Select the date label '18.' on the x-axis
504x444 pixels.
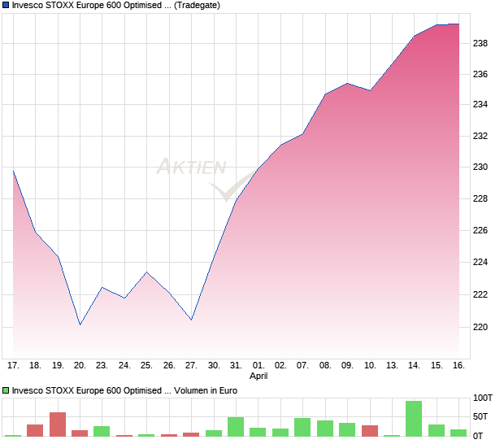35,366
